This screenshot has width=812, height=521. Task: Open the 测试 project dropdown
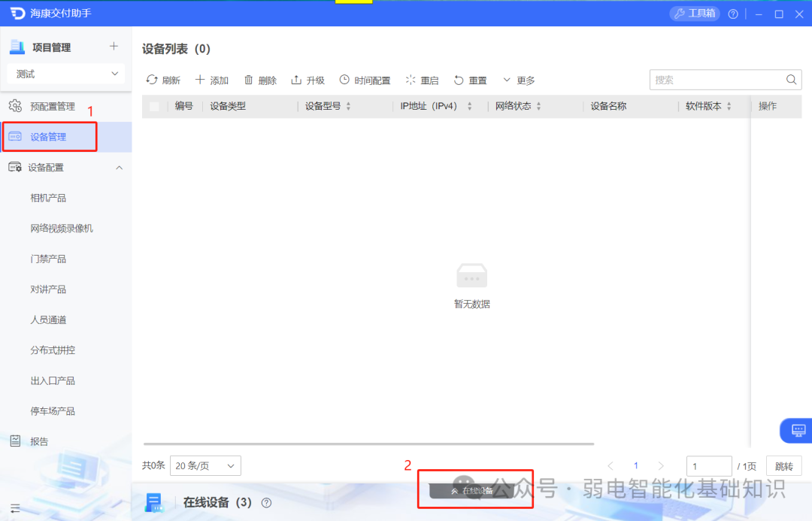pyautogui.click(x=65, y=74)
